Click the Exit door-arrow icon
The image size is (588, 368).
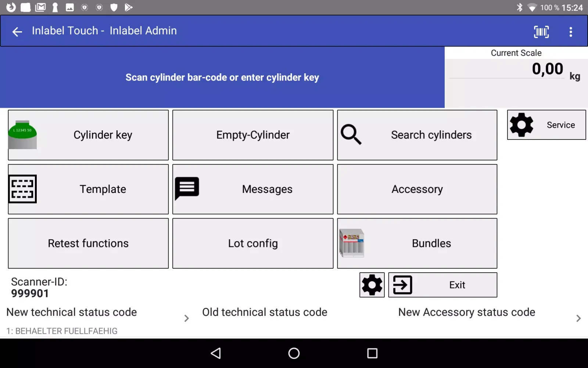(402, 285)
